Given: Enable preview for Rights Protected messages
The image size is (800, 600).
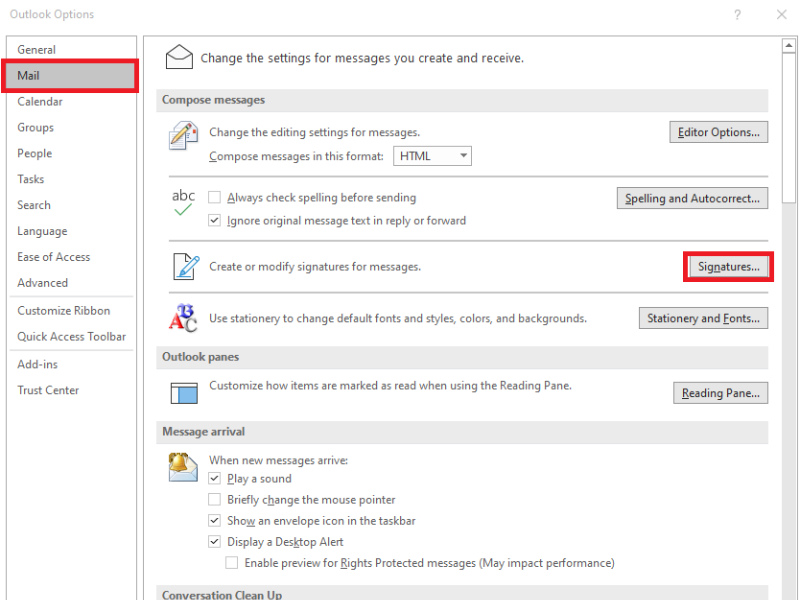Looking at the screenshot, I should [x=232, y=563].
